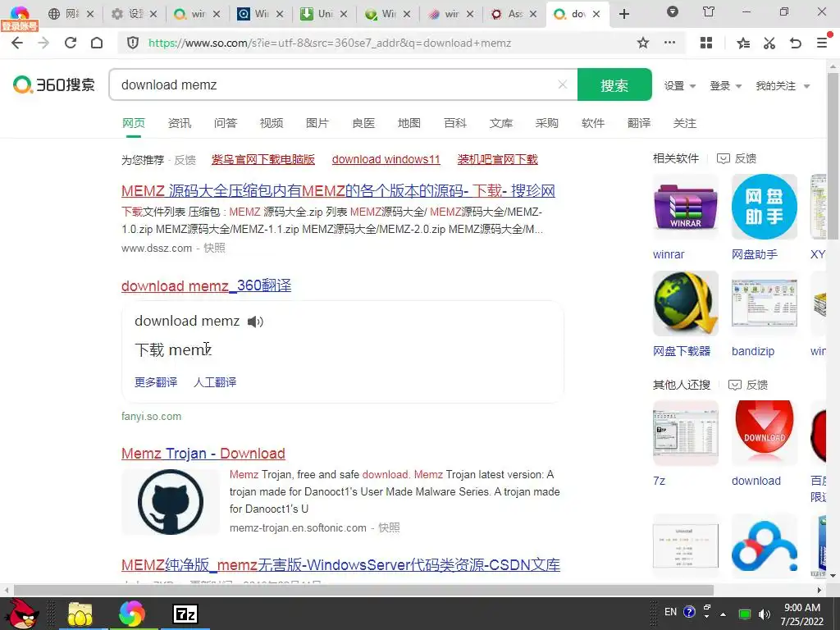Viewport: 840px width, 630px height.
Task: Open the 网盘助手 software icon
Action: pyautogui.click(x=764, y=207)
